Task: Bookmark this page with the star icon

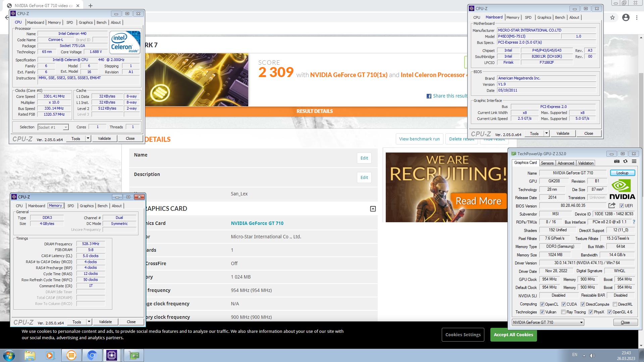Action: (612, 17)
